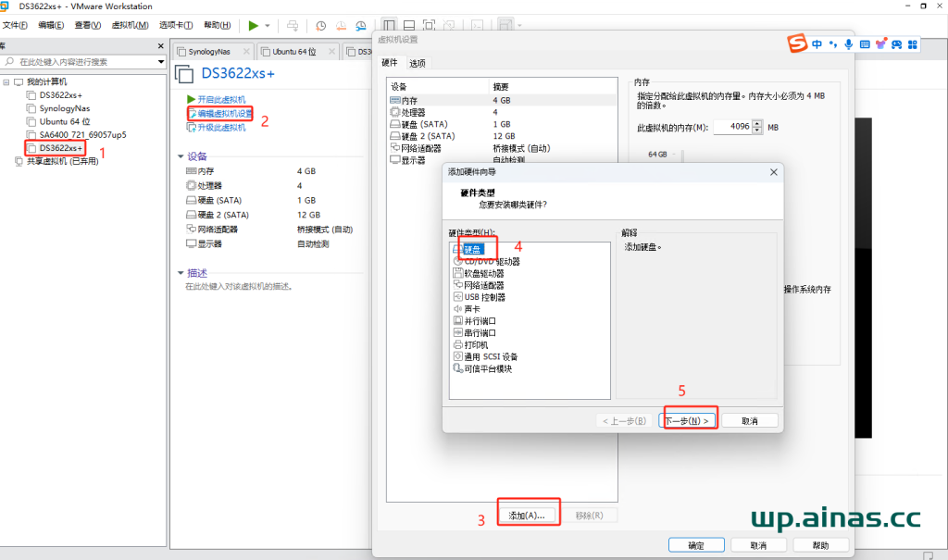Open the snapshot manager icon with wrench

coord(361,25)
